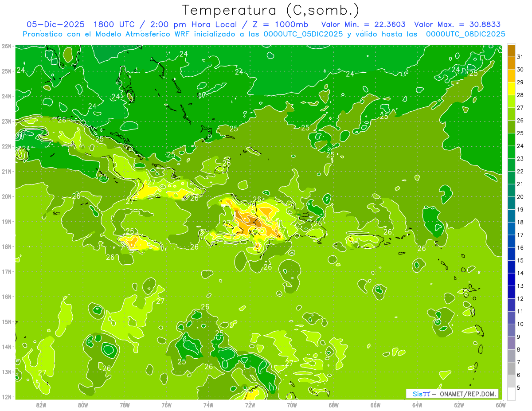Click the darkest brown legend swatch above 31

(x=511, y=51)
